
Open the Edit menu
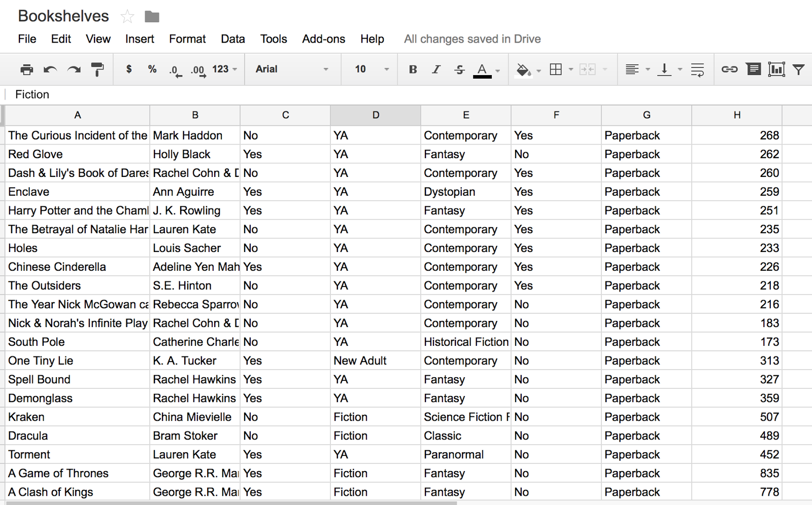click(x=61, y=39)
